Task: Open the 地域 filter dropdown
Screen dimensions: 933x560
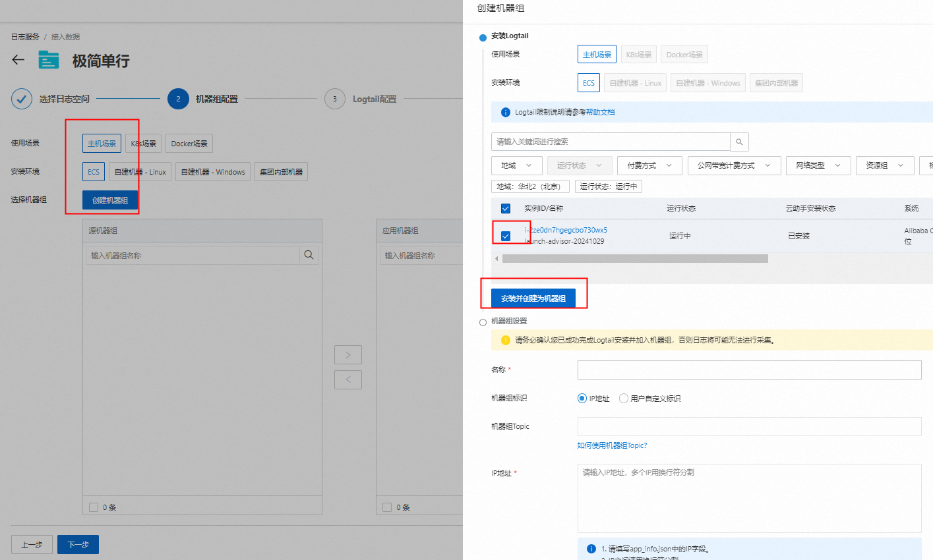Action: point(516,165)
